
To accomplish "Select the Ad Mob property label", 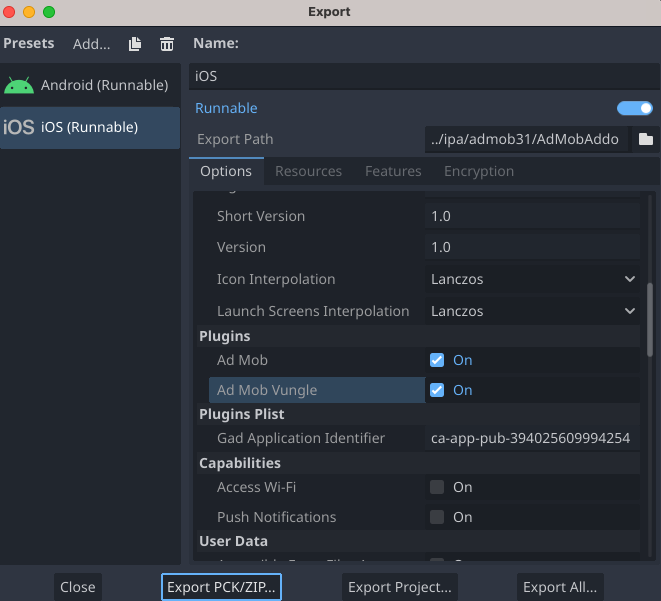I will click(x=242, y=360).
